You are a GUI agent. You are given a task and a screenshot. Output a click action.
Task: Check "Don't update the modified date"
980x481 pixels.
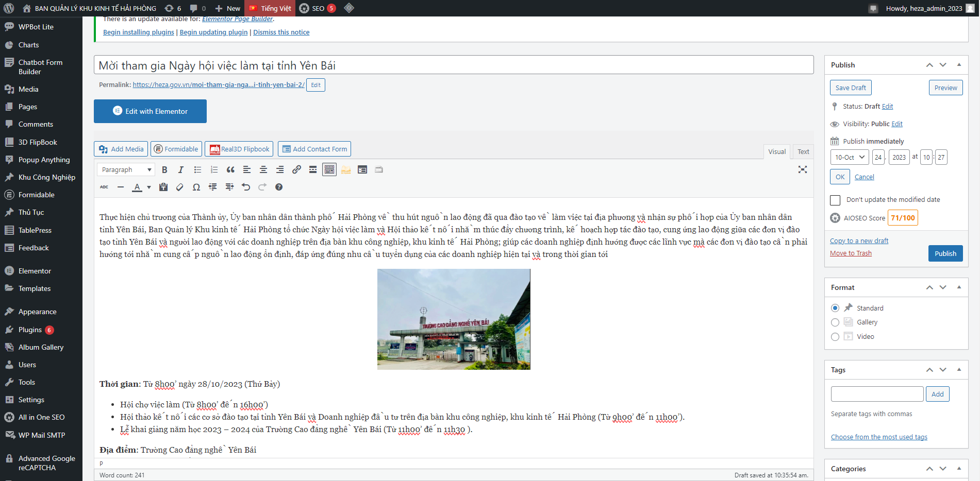(835, 200)
